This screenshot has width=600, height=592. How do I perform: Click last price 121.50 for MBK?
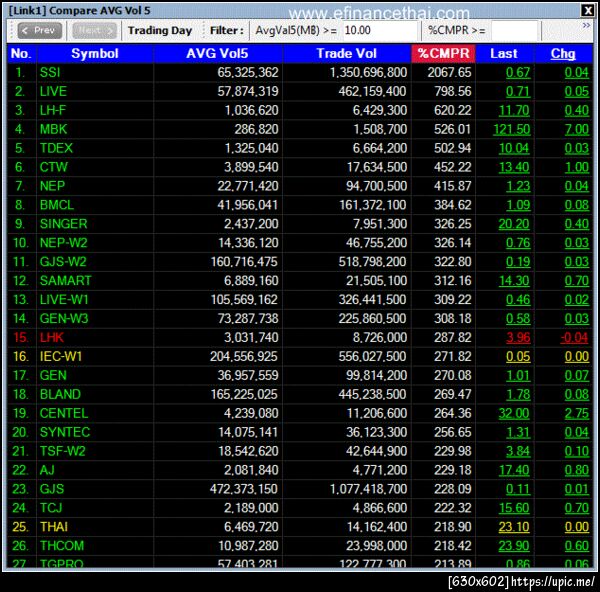pyautogui.click(x=512, y=129)
